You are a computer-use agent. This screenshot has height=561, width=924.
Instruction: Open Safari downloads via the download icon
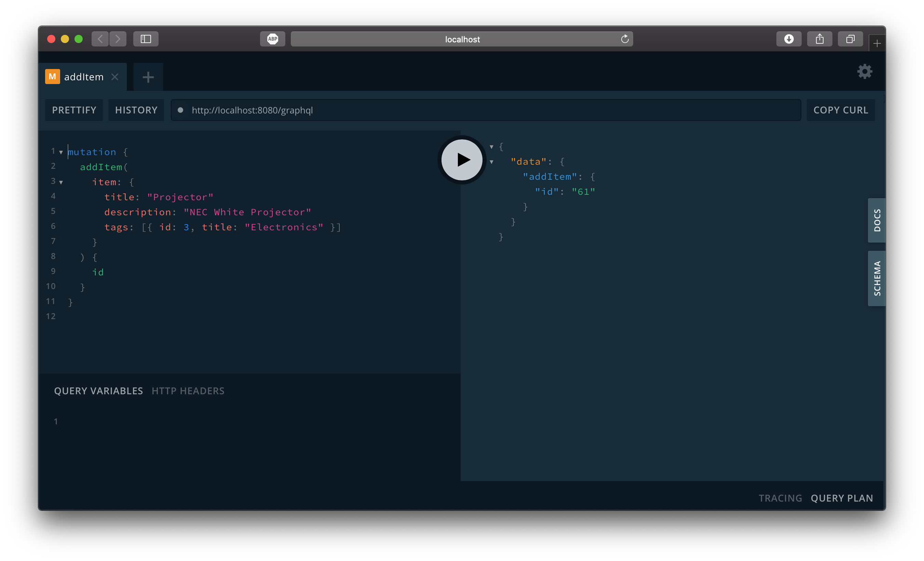pos(789,39)
